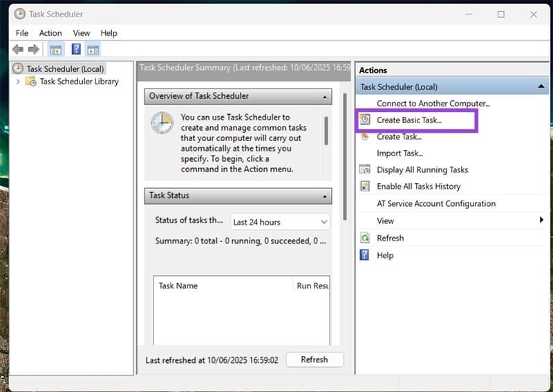Viewport: 553px width, 392px height.
Task: Open the Last 24 hours dropdown
Action: pos(280,222)
